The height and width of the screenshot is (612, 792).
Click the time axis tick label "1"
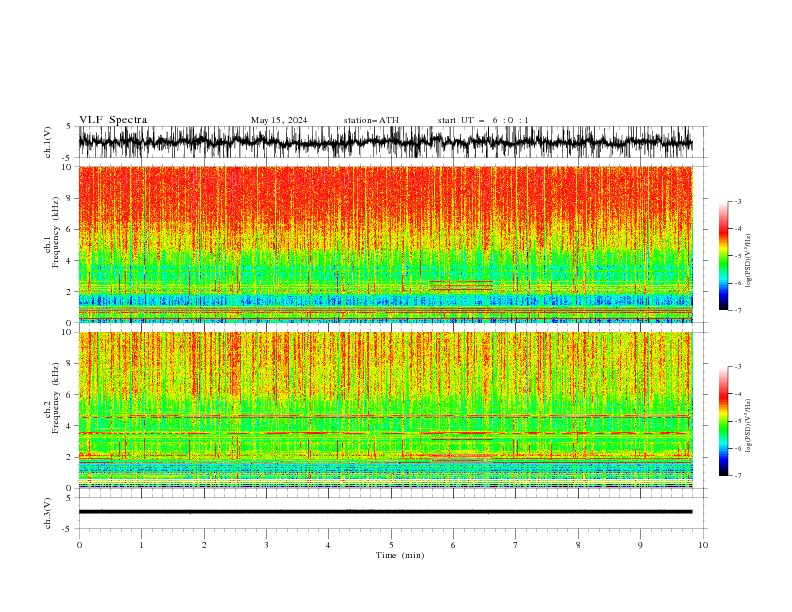tap(141, 545)
